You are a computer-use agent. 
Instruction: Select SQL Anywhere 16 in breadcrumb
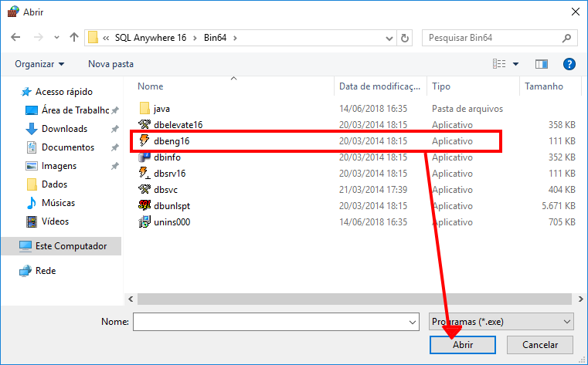tap(151, 38)
